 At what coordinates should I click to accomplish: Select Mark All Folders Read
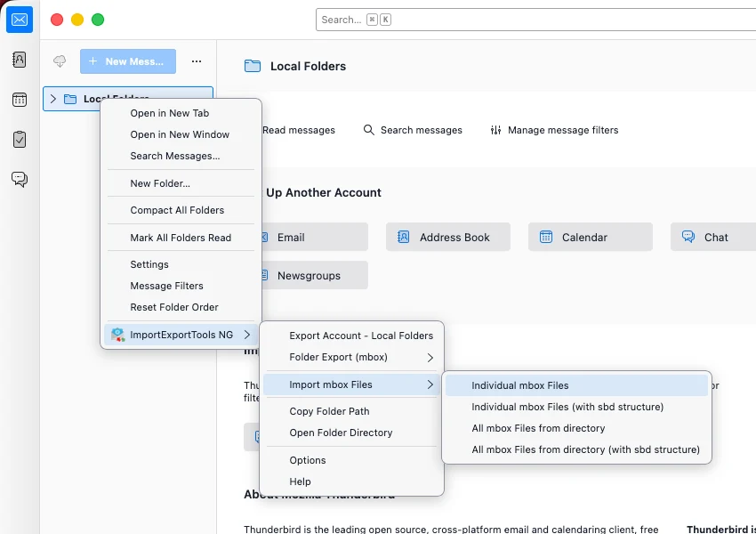pos(181,238)
